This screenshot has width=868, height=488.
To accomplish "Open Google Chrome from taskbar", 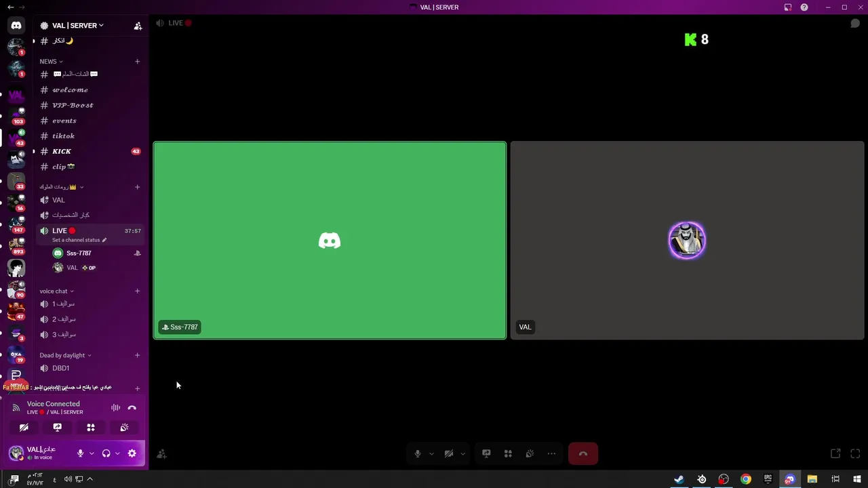I will point(746,479).
